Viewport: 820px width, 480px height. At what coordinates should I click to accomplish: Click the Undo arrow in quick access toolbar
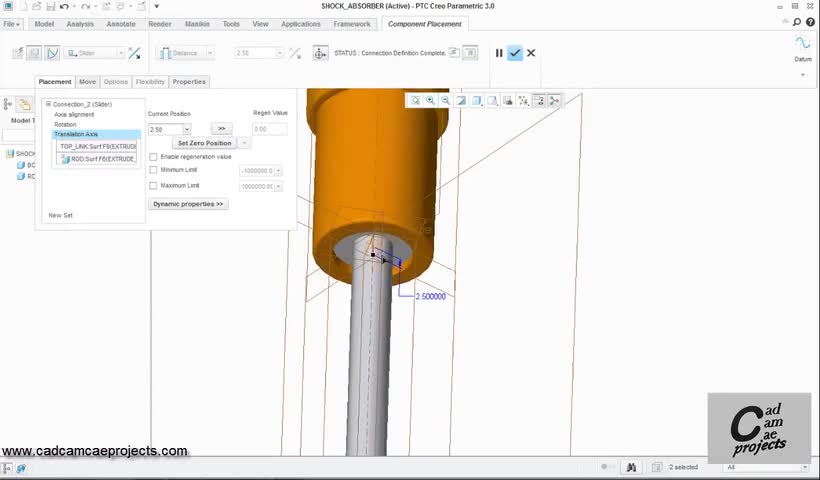64,7
